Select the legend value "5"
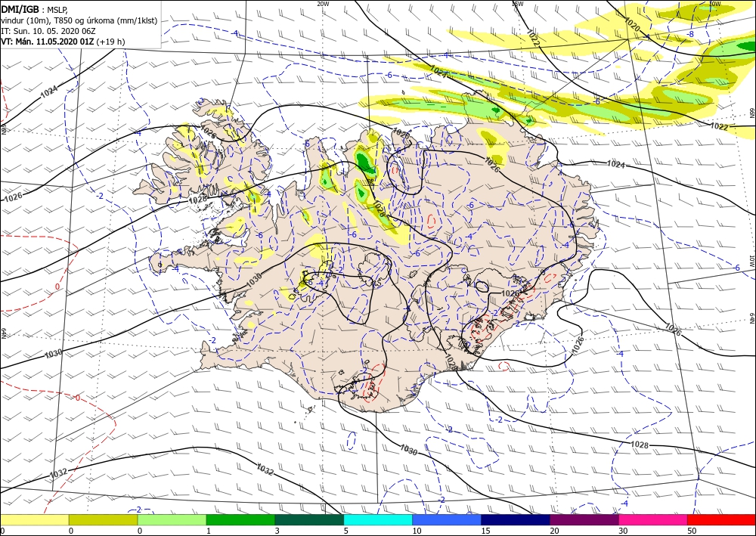 click(x=345, y=531)
